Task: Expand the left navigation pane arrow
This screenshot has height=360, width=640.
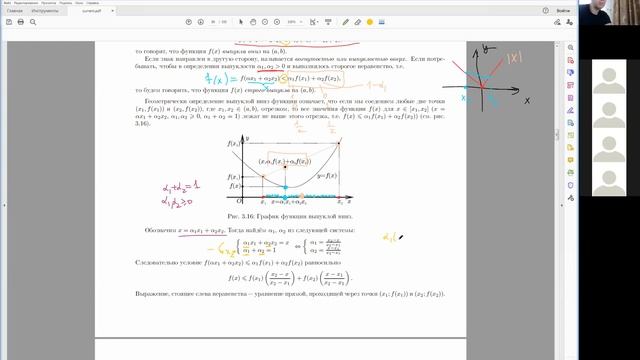Action: pos(4,205)
